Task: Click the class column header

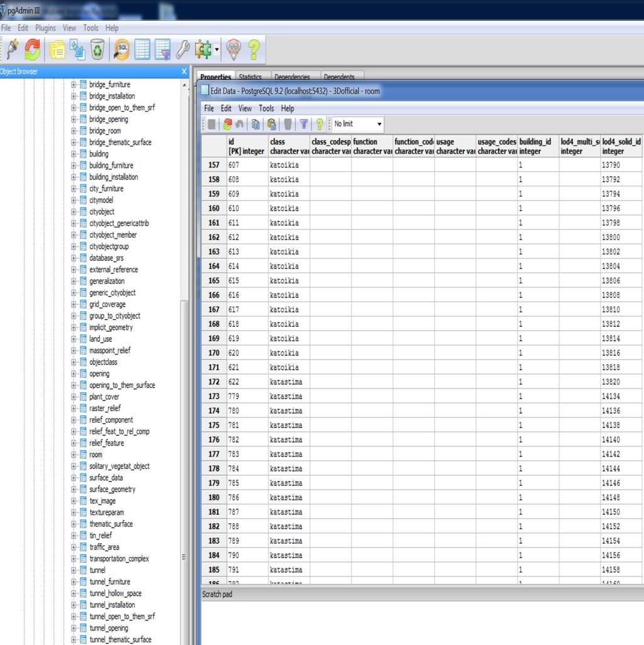Action: click(289, 146)
